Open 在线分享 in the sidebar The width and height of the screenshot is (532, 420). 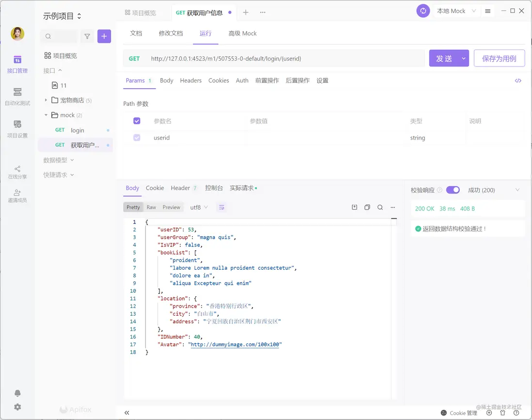tap(17, 172)
